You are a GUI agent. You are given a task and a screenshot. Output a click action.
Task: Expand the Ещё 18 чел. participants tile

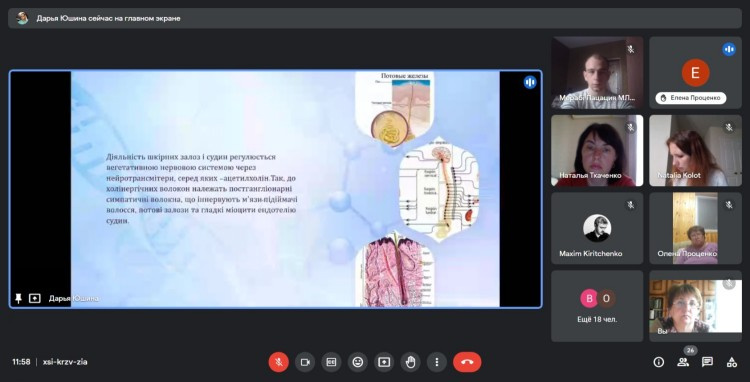(x=597, y=306)
